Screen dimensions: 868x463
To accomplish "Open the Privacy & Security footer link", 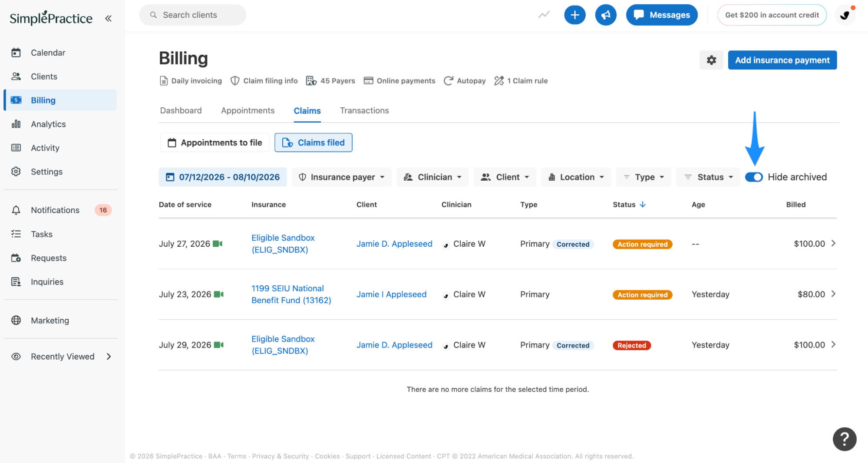I will pos(281,456).
